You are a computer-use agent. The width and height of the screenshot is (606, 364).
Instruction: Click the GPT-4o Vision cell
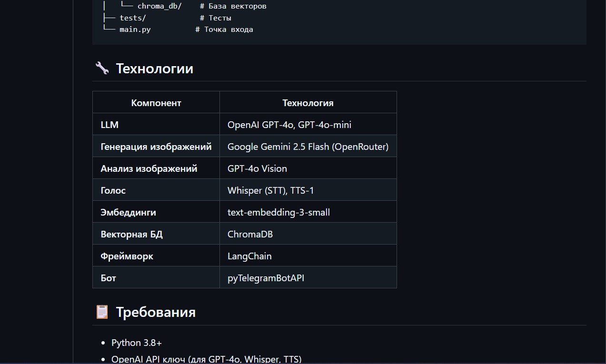coord(308,168)
